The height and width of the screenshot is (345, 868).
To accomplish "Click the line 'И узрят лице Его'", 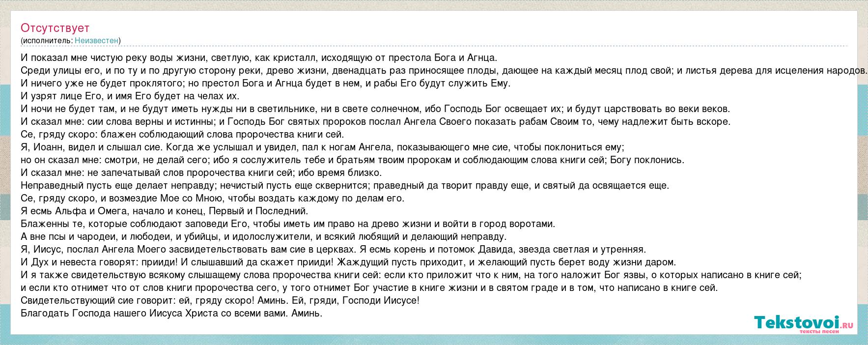I will pyautogui.click(x=130, y=96).
